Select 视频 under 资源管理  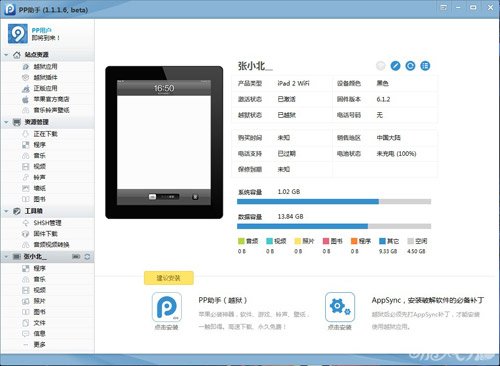(39, 166)
